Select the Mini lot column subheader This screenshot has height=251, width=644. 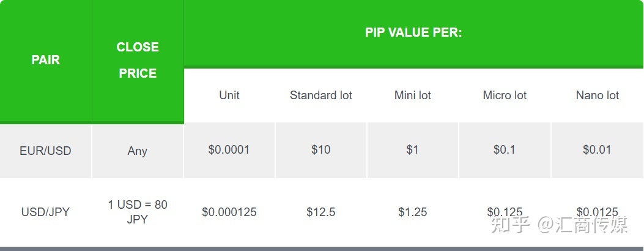(x=413, y=95)
